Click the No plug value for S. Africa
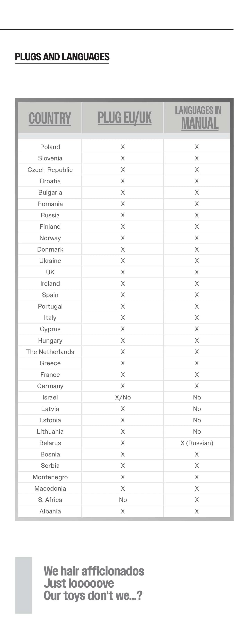 click(x=123, y=500)
